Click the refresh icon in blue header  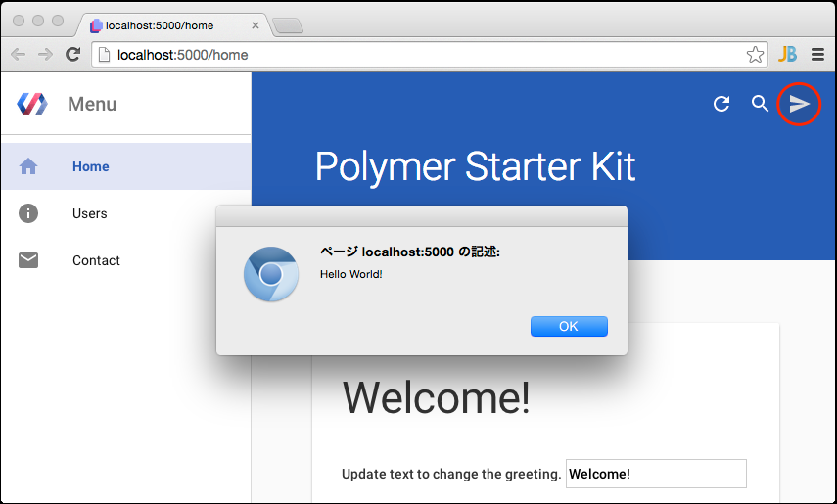721,104
